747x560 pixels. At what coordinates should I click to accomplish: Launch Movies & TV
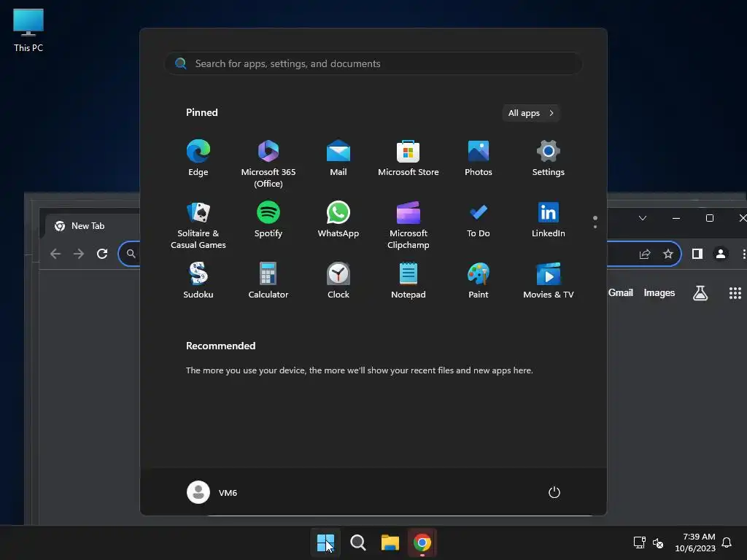click(549, 281)
